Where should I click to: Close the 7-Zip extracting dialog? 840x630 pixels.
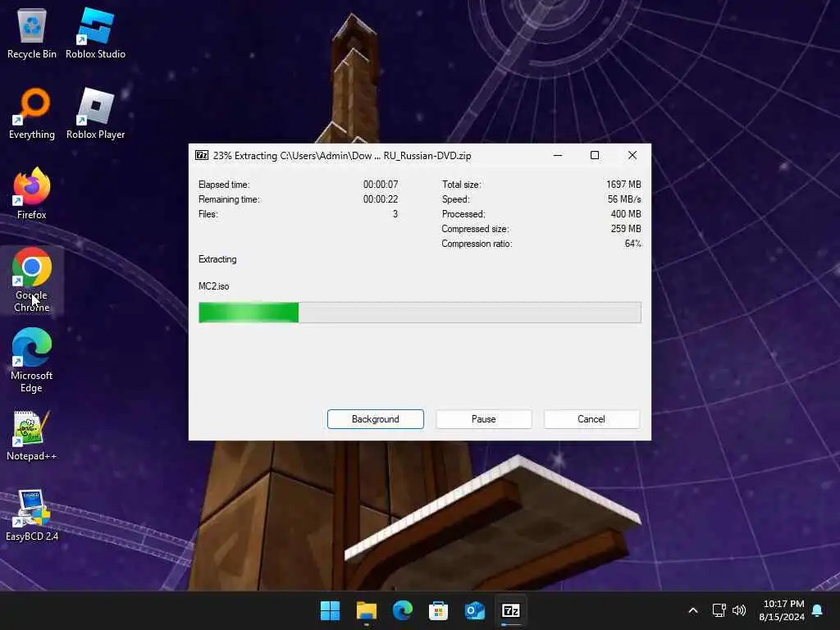click(632, 155)
